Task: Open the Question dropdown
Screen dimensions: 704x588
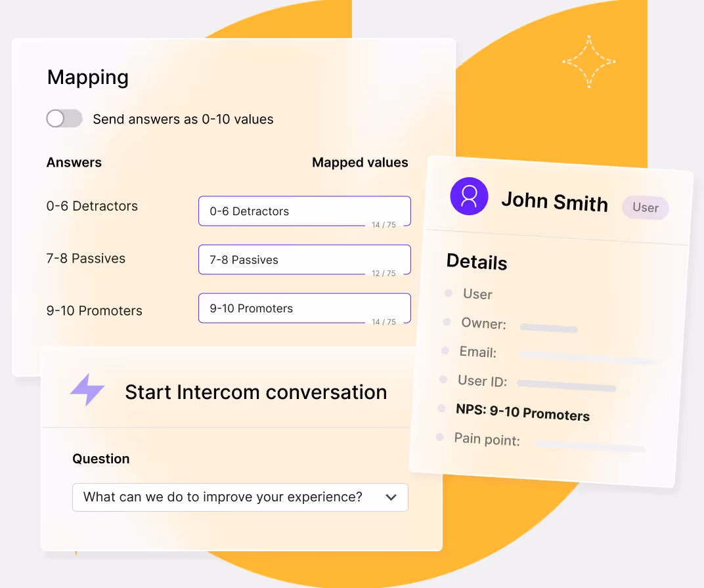Action: [240, 497]
